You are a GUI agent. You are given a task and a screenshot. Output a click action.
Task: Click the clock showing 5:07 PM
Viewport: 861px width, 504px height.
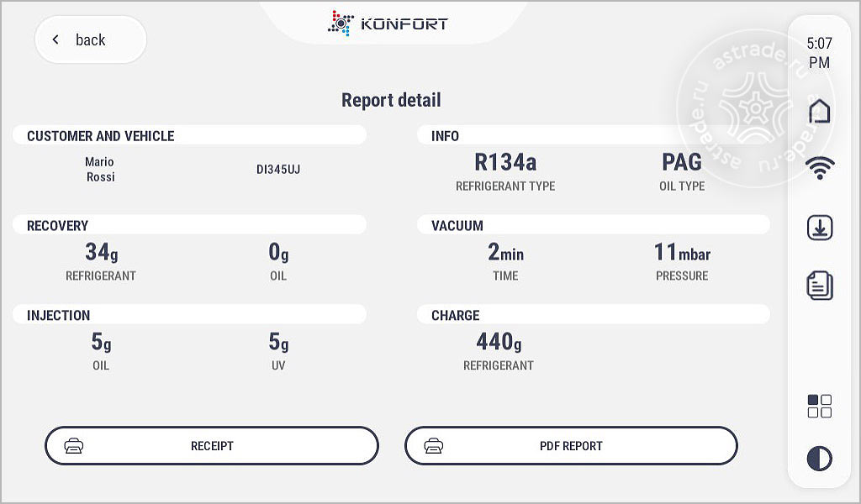(x=819, y=53)
